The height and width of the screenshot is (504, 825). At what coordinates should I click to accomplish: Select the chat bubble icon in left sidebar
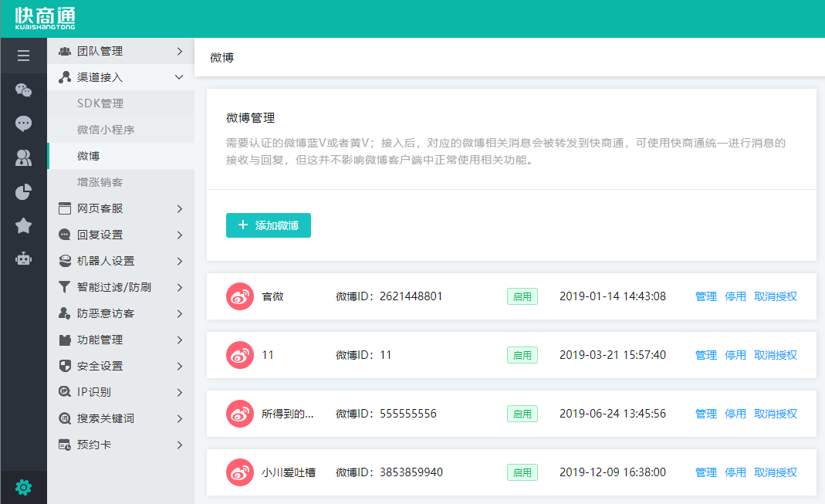pos(23,123)
